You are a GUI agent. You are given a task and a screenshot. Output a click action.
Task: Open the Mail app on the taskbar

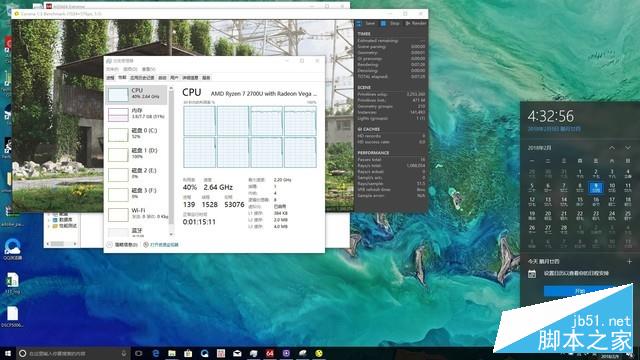237,353
